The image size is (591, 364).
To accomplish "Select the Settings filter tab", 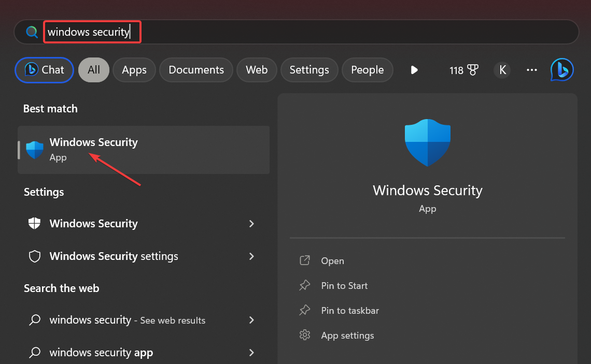I will (309, 69).
